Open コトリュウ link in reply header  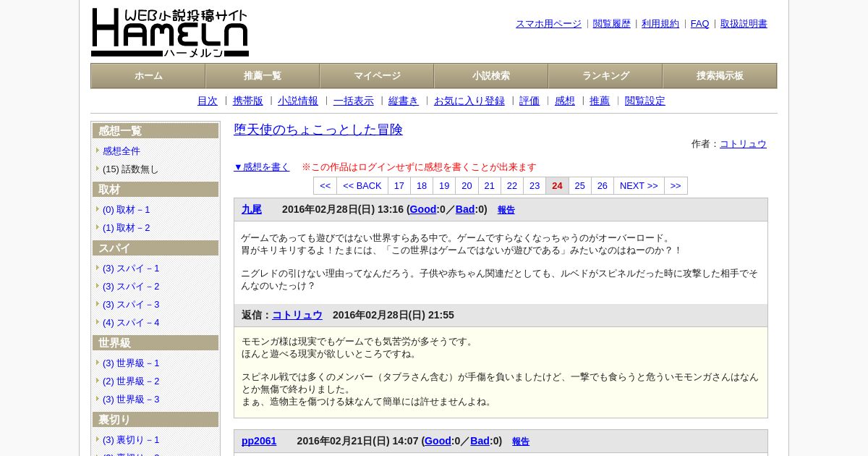click(297, 315)
